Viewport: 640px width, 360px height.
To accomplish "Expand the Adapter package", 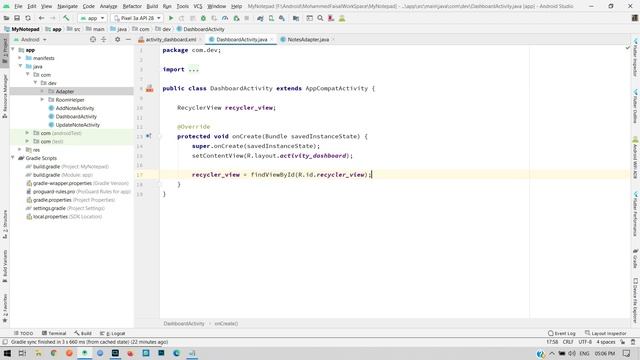I will pos(42,91).
